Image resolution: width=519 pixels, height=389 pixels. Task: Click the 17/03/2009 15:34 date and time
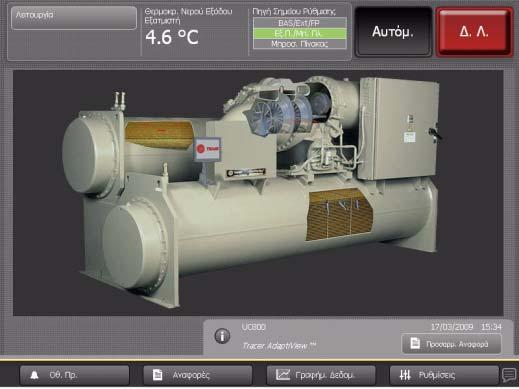coord(466,327)
